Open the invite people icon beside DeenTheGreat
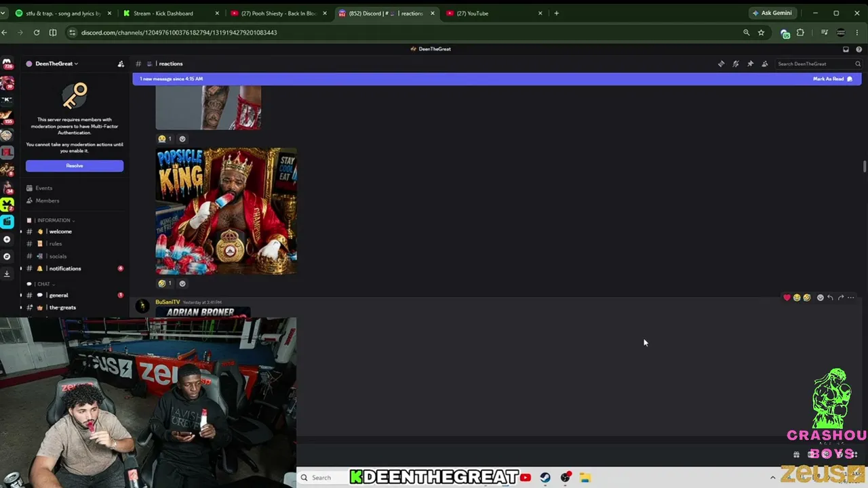This screenshot has width=868, height=488. tap(121, 64)
